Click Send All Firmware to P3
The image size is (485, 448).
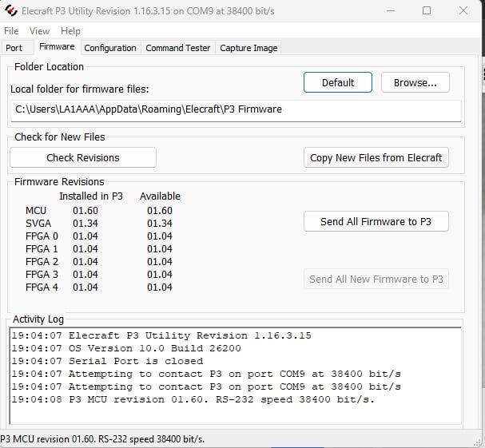(x=376, y=221)
